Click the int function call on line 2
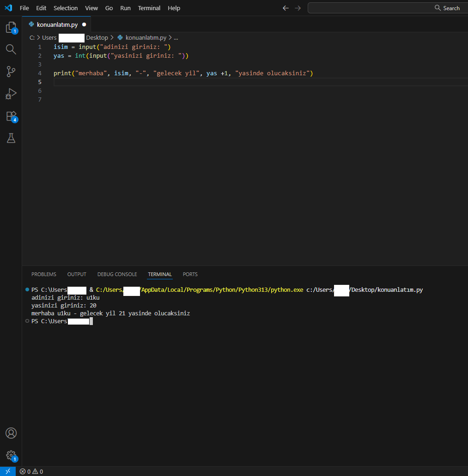 [80, 56]
